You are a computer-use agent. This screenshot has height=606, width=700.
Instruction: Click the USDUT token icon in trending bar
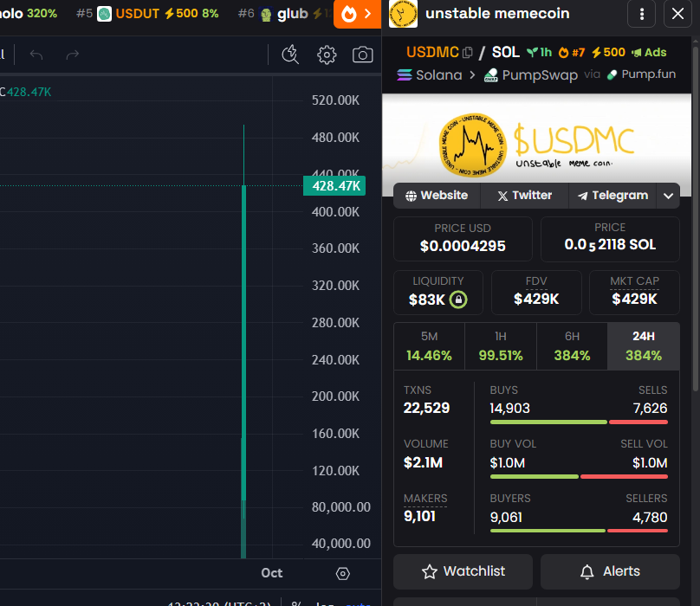coord(105,14)
